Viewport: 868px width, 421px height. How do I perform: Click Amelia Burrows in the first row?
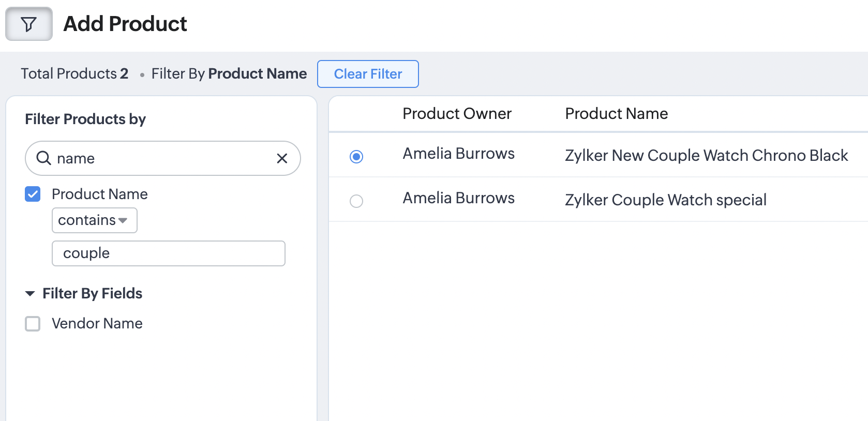[458, 154]
